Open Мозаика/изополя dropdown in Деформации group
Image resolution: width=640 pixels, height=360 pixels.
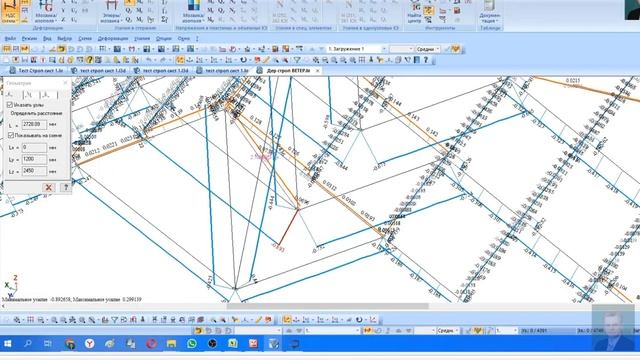pyautogui.click(x=45, y=13)
